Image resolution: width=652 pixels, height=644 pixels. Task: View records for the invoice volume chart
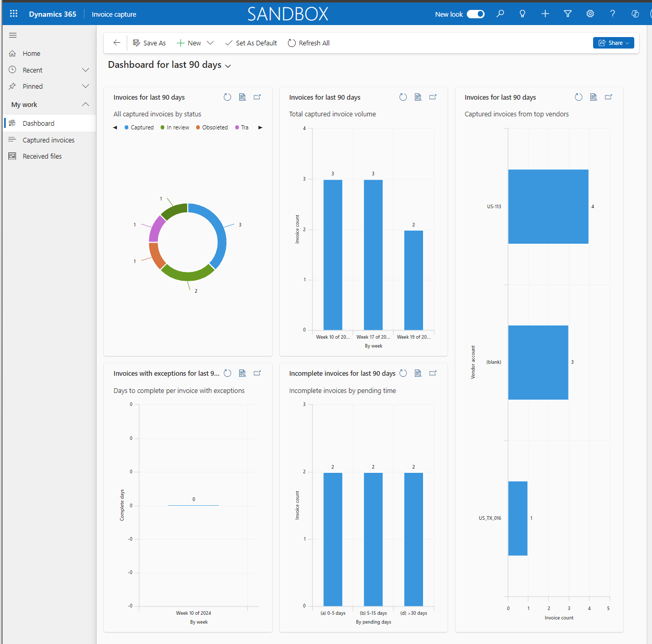[418, 97]
